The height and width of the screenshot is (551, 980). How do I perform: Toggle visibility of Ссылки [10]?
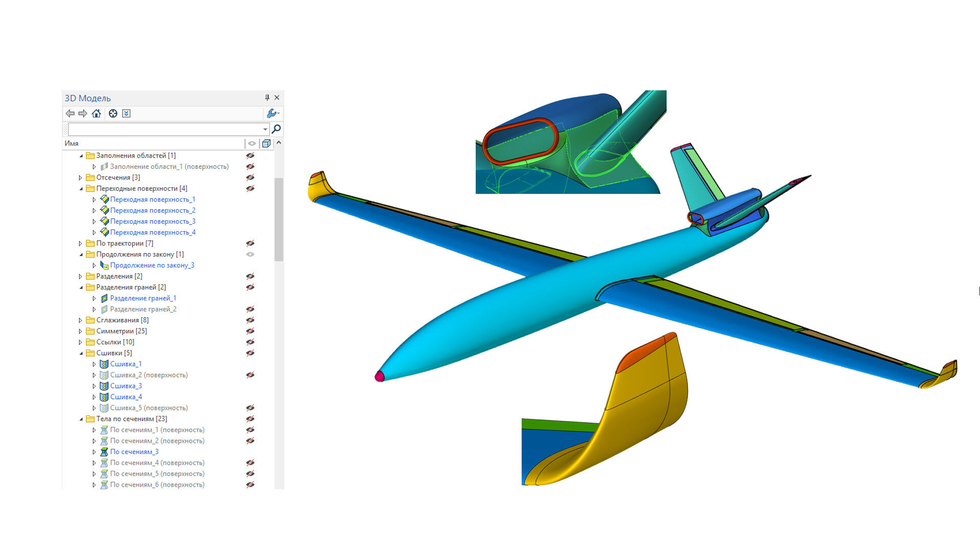[250, 342]
